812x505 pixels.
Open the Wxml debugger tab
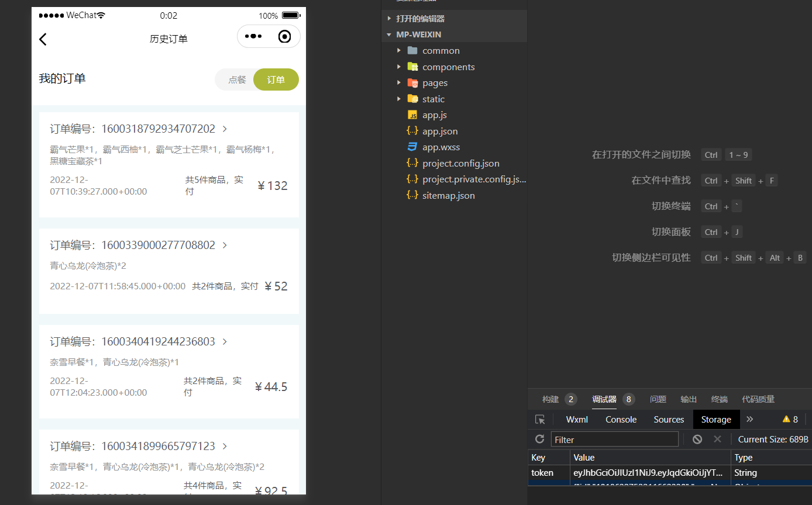(x=577, y=420)
